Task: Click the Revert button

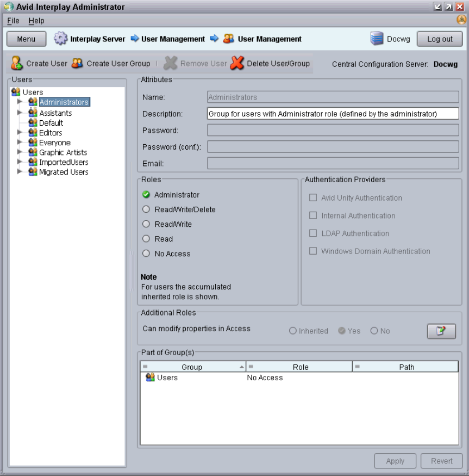Action: pyautogui.click(x=441, y=461)
